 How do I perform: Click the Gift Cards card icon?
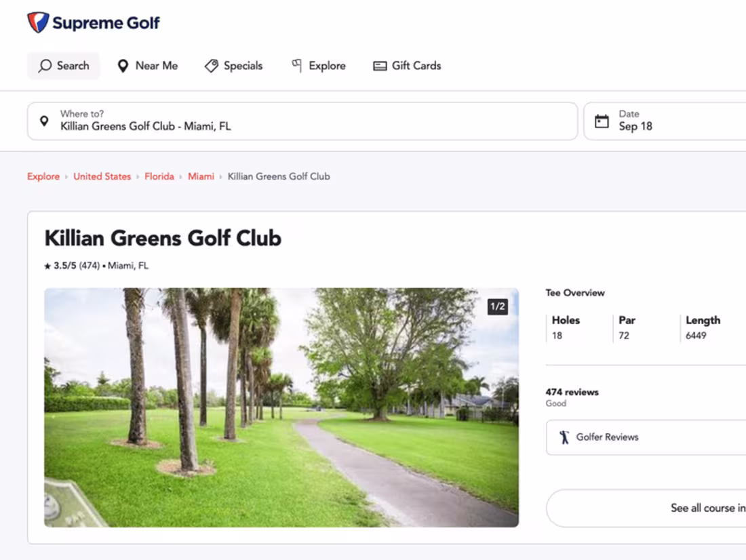click(x=378, y=65)
